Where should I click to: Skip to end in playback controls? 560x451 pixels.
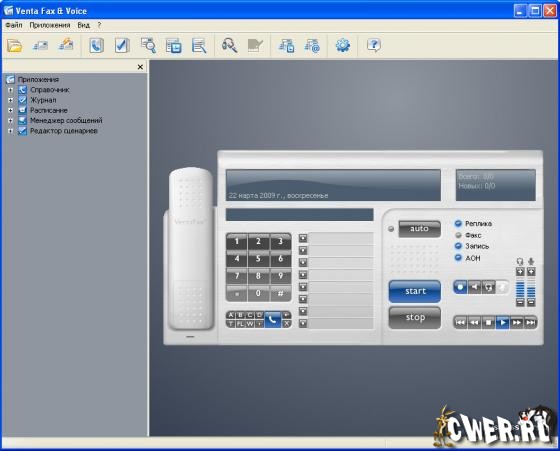tap(530, 322)
